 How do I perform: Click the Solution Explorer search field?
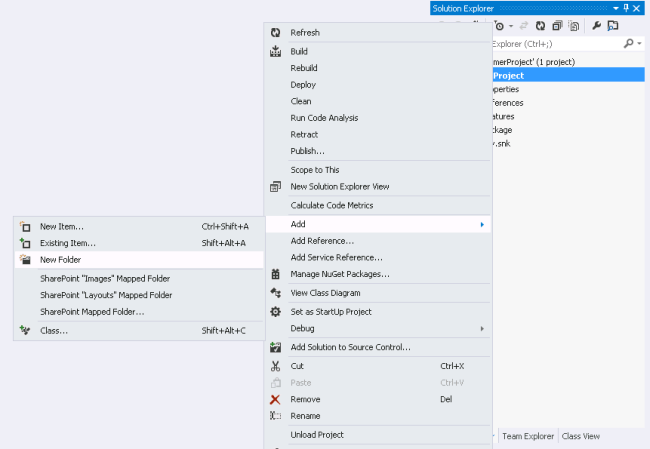pyautogui.click(x=555, y=44)
